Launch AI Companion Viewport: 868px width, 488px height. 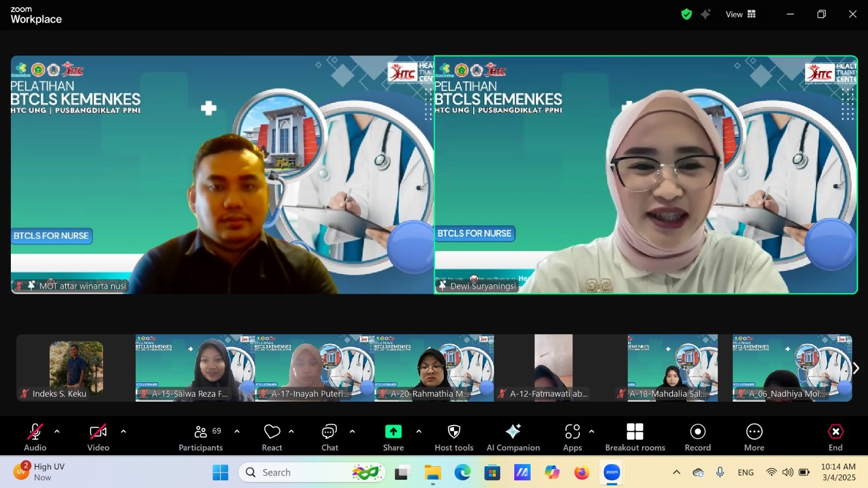tap(513, 437)
